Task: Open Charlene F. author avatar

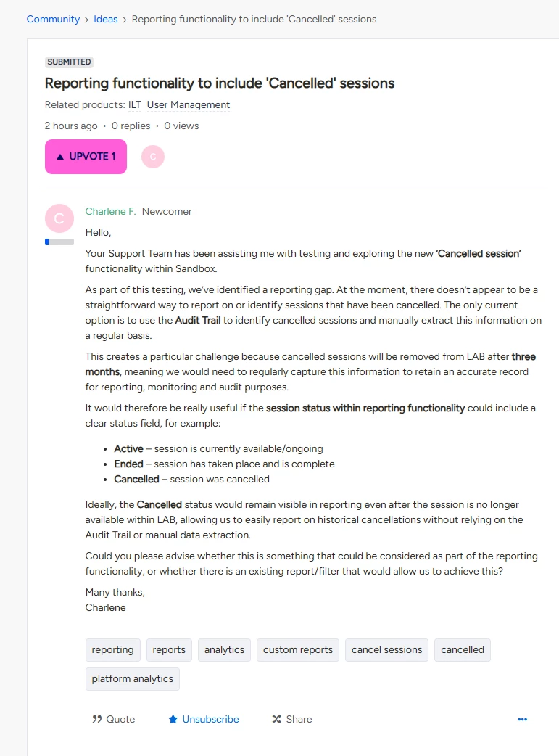Action: tap(59, 218)
